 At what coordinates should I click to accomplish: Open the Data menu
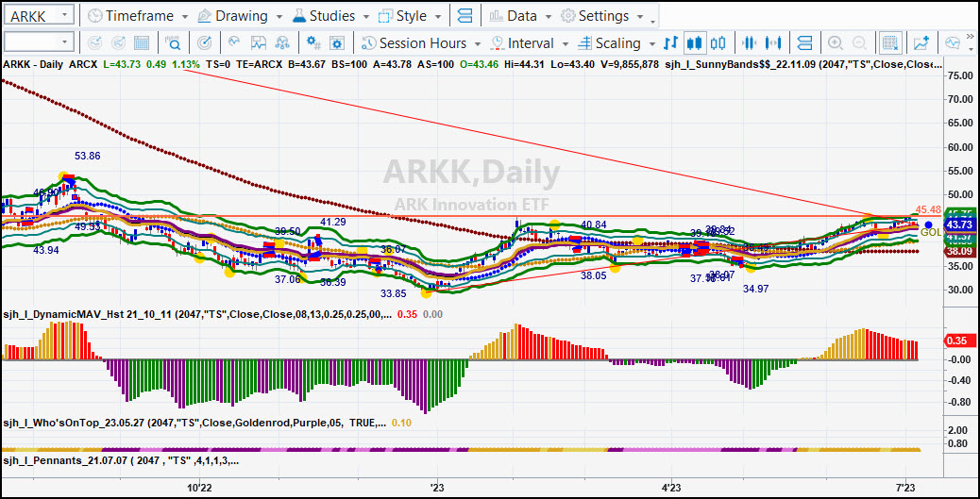(x=521, y=16)
